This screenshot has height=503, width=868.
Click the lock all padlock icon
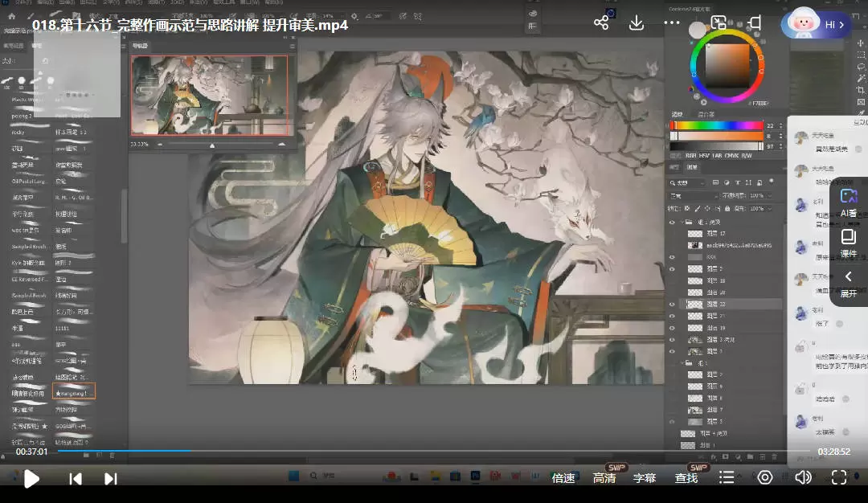pos(727,209)
